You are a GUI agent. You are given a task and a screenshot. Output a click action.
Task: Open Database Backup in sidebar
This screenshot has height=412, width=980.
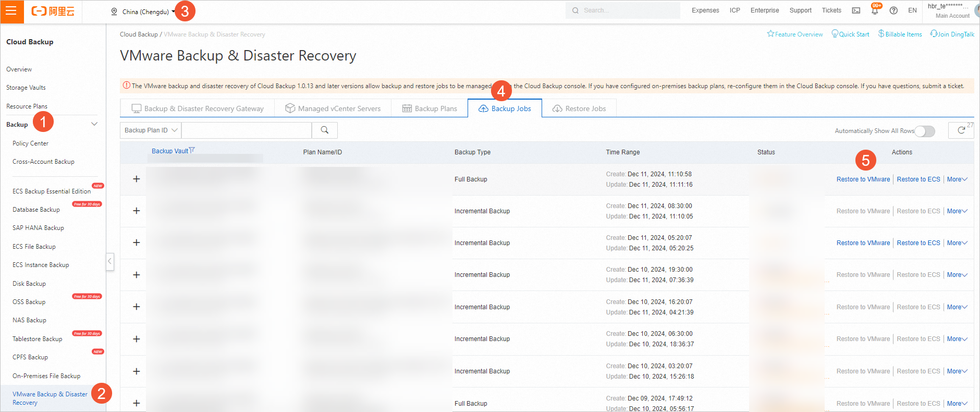pyautogui.click(x=36, y=210)
